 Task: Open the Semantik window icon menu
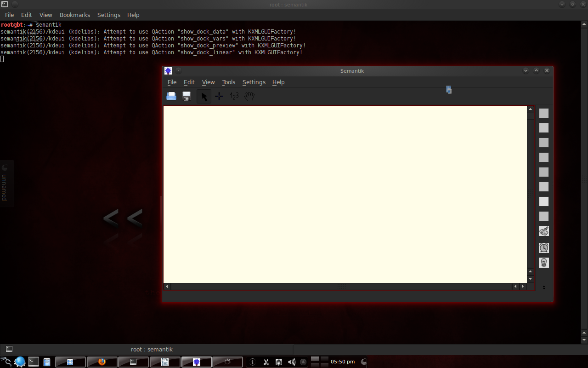(168, 71)
